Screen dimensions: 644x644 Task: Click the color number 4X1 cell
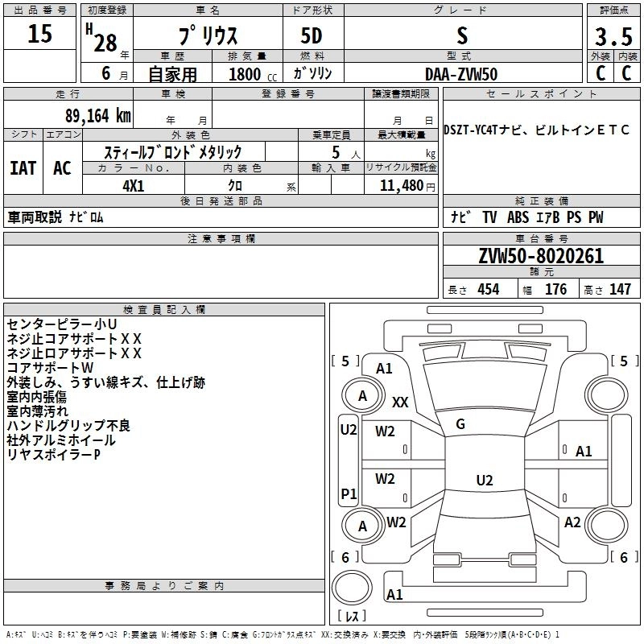[x=133, y=185]
